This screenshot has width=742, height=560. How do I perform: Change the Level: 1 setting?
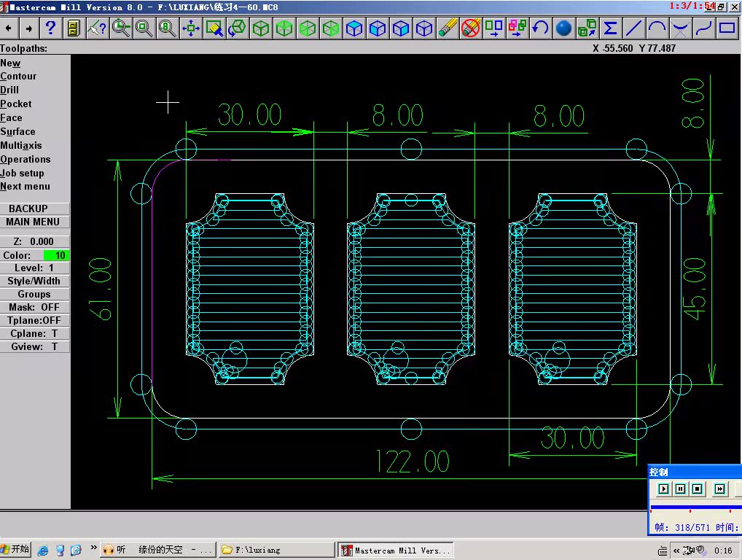(34, 268)
